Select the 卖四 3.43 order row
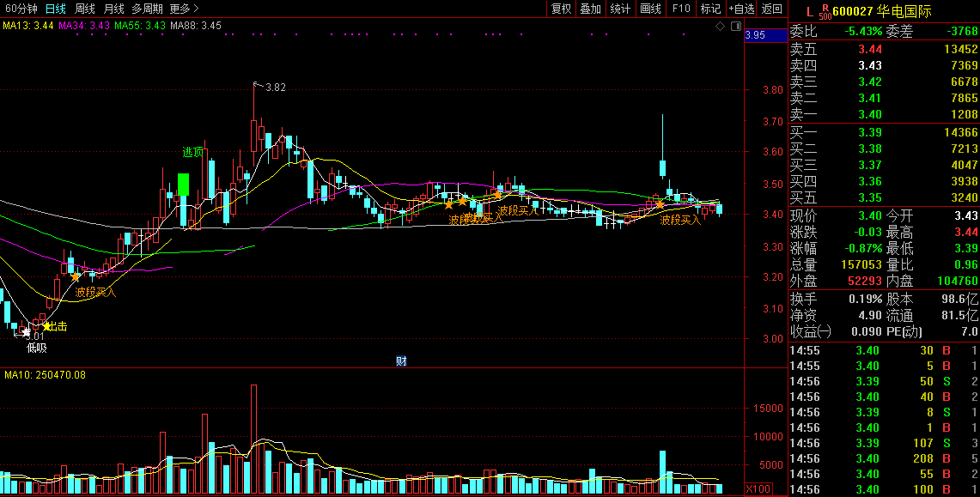Screen dimensions: 980x497 pos(884,65)
